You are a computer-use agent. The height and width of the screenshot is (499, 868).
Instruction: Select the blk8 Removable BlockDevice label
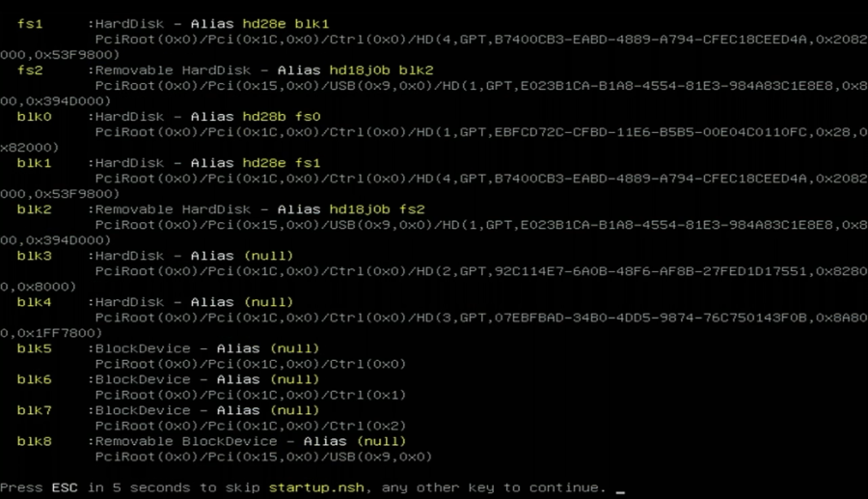[35, 442]
